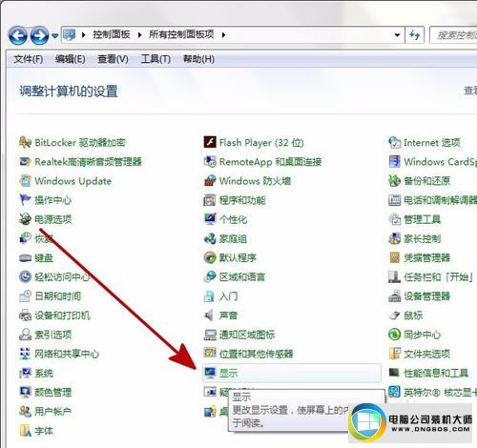477x448 pixels.
Task: Click the 键盘 keyboard icon
Action: pos(25,257)
